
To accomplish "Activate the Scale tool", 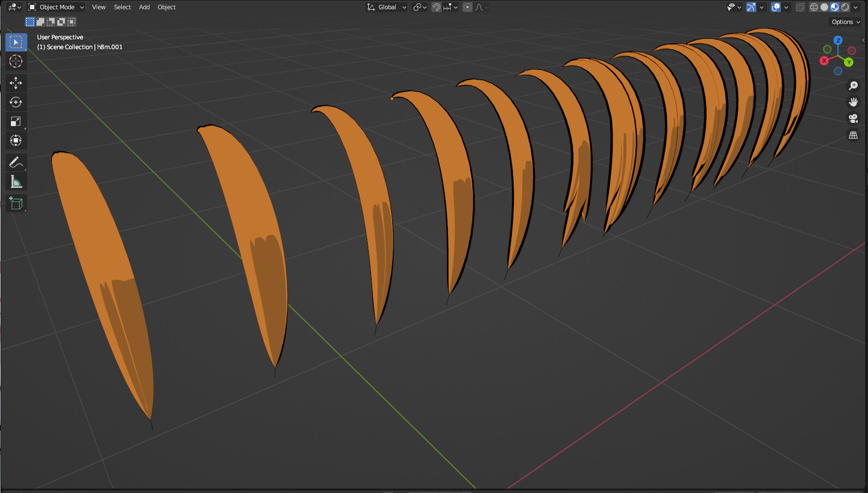I will point(16,121).
